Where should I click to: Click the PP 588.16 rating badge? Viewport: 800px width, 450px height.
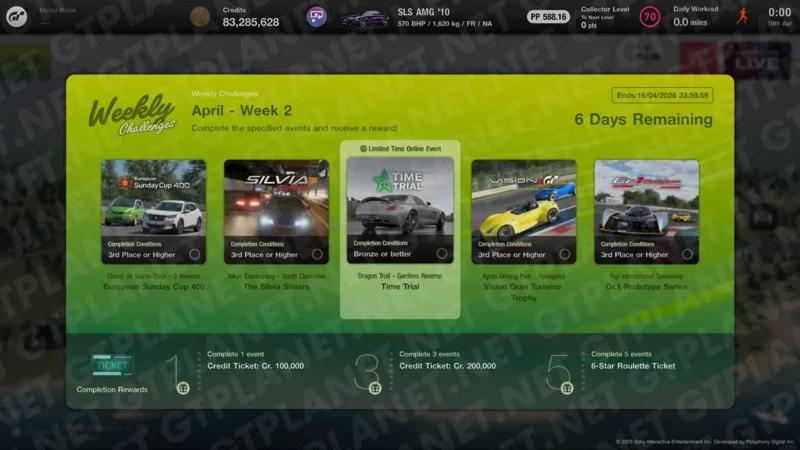tap(548, 17)
